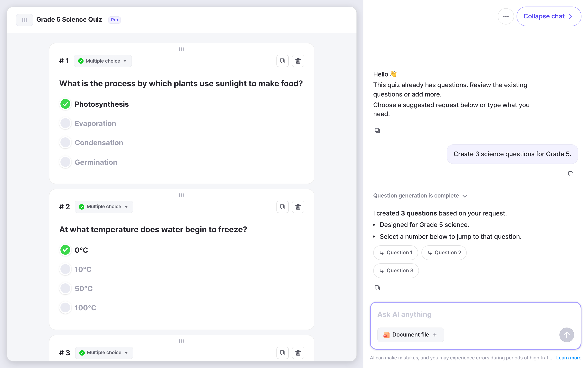Delete question #3 with trash icon
The width and height of the screenshot is (588, 368).
coord(298,353)
